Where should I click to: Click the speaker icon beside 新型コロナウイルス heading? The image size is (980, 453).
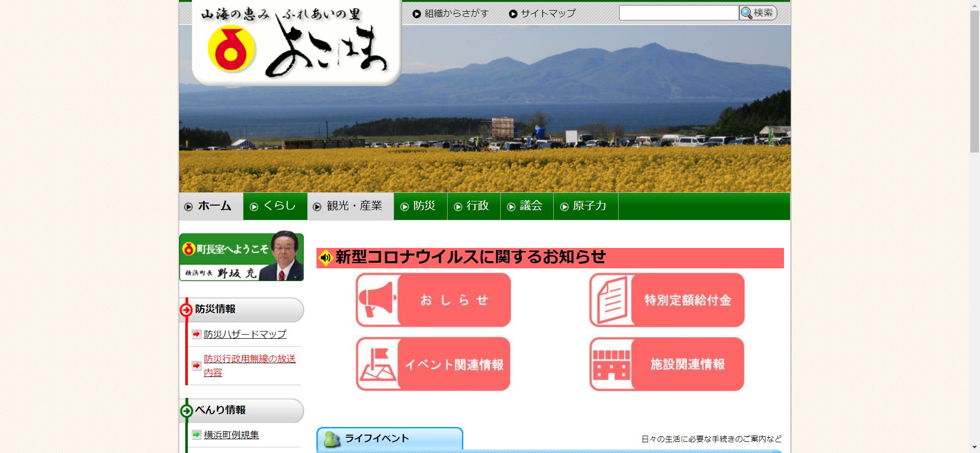click(325, 258)
